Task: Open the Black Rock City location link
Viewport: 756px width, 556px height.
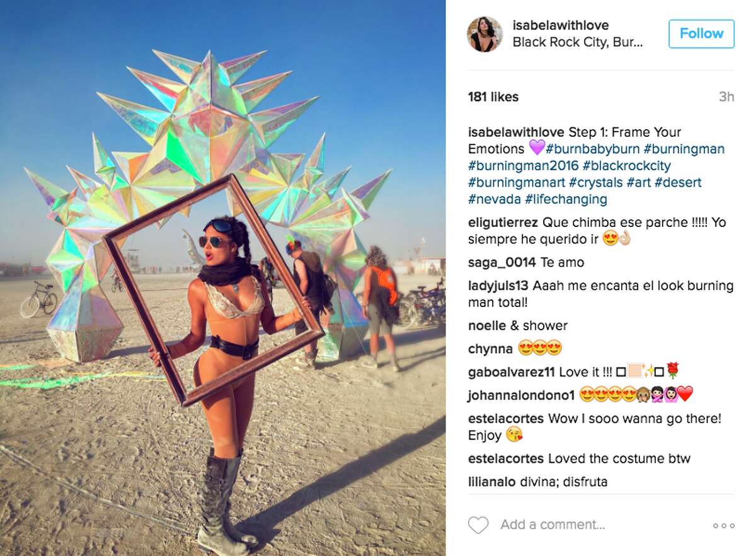Action: pos(578,42)
